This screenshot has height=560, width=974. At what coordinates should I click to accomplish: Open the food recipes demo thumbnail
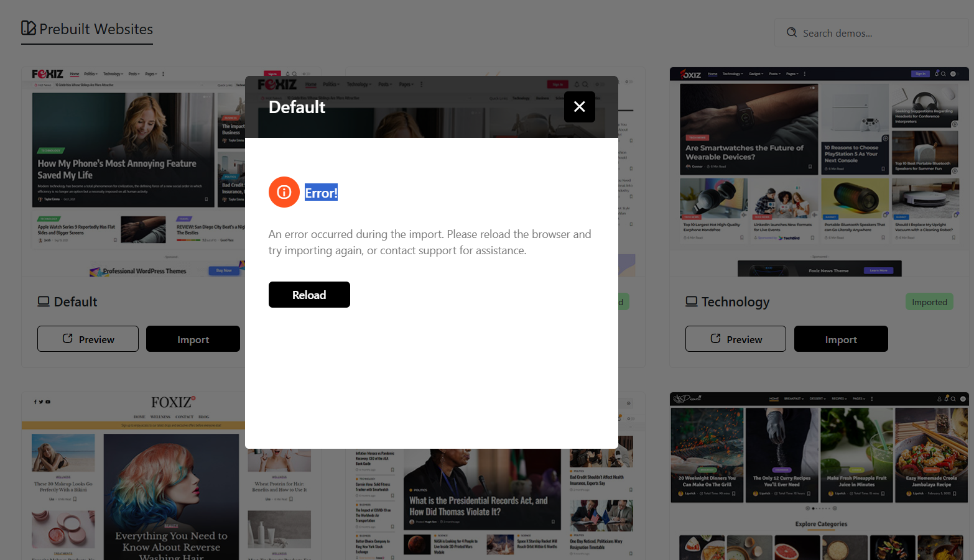click(x=819, y=475)
